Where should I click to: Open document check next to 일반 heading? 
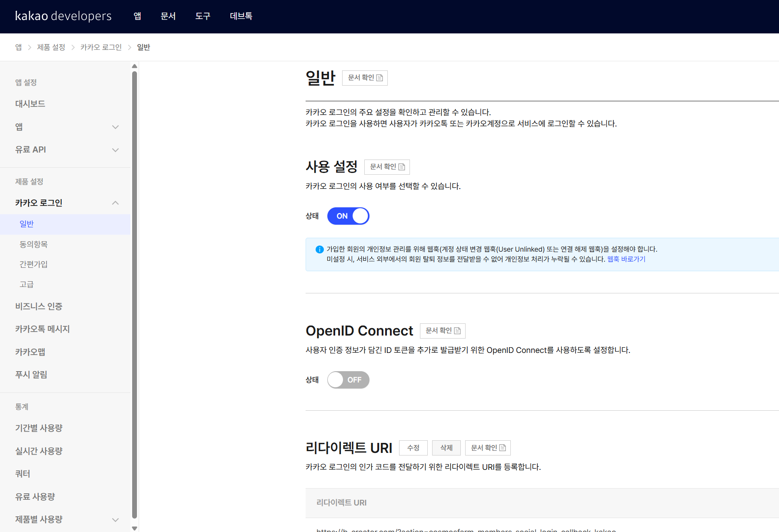(x=365, y=78)
